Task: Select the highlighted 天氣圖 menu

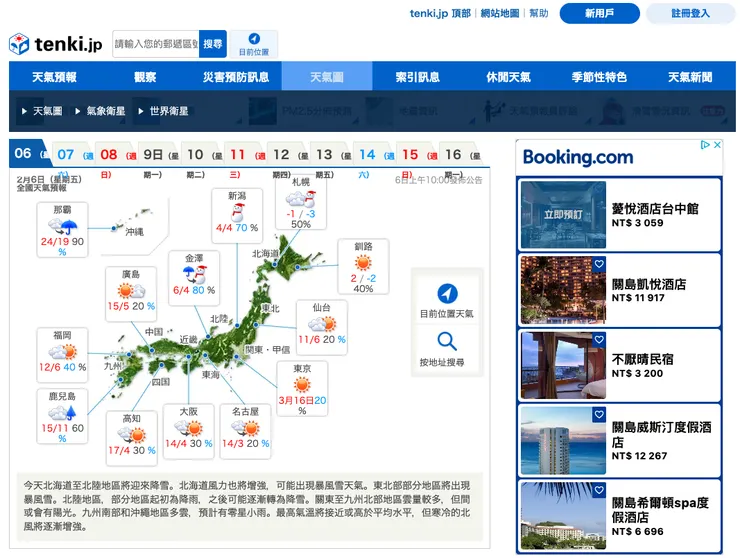Action: pyautogui.click(x=327, y=76)
